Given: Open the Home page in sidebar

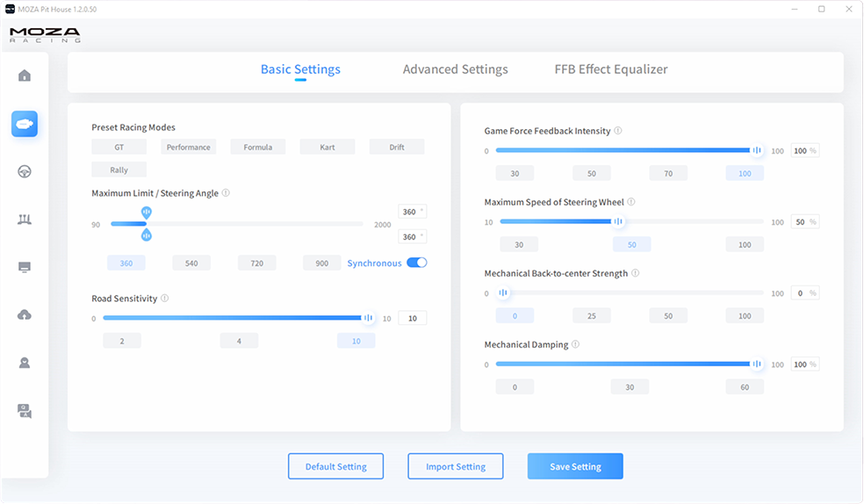Looking at the screenshot, I should 25,76.
